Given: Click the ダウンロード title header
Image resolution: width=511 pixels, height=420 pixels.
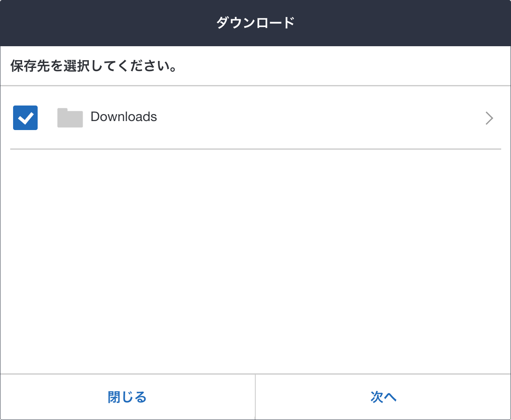Looking at the screenshot, I should (x=255, y=23).
